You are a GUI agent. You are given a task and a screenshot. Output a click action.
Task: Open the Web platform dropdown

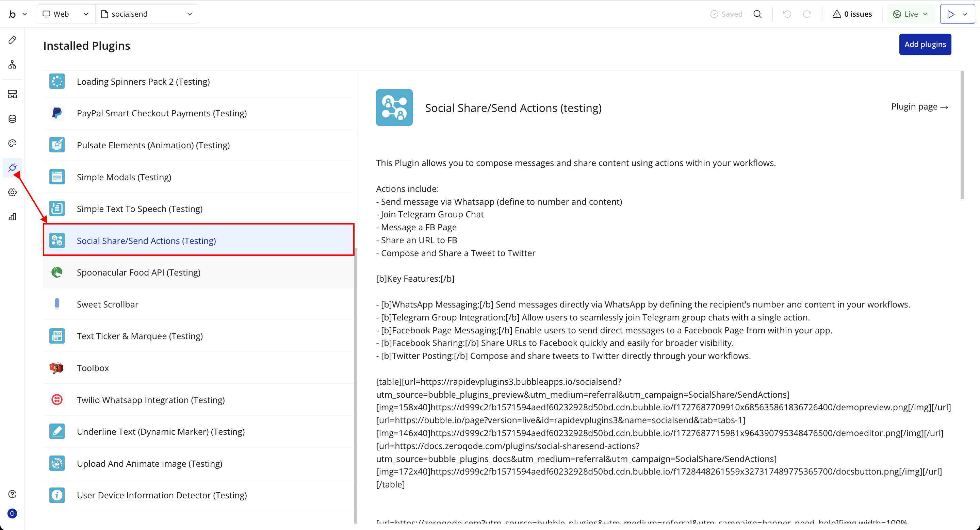[65, 14]
